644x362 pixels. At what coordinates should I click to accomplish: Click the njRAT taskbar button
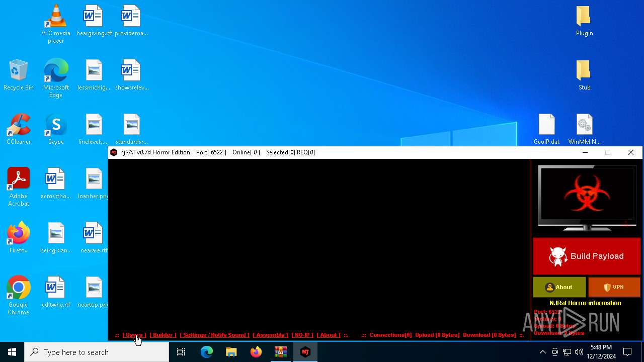[305, 352]
